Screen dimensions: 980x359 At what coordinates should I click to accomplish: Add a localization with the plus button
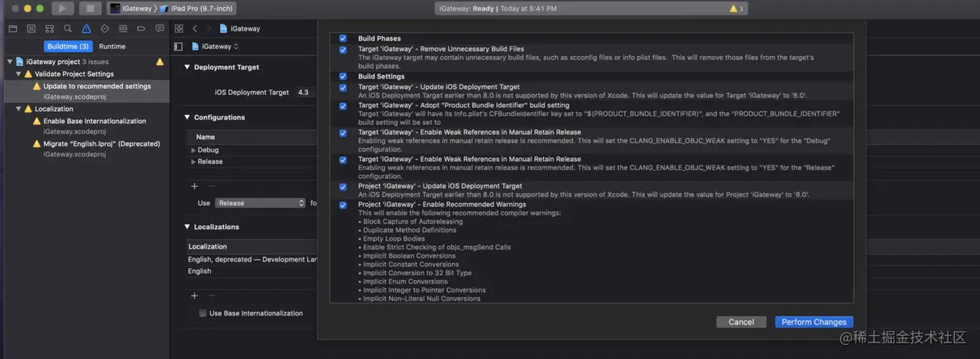coord(194,296)
